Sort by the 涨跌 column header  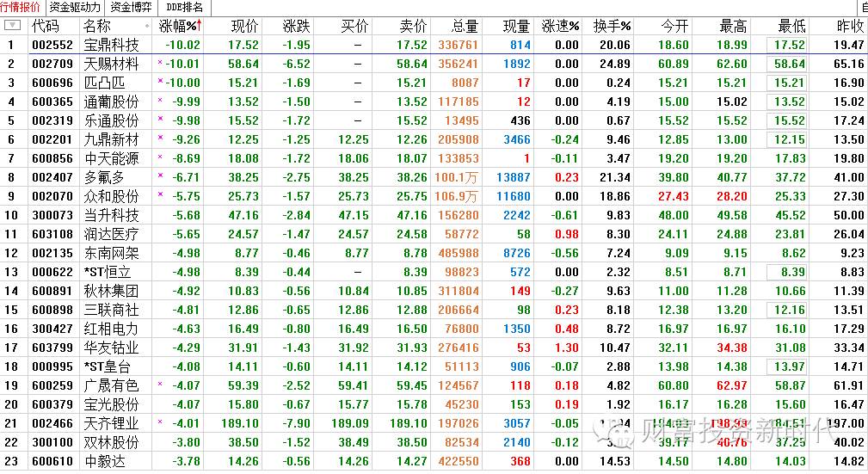[296, 26]
